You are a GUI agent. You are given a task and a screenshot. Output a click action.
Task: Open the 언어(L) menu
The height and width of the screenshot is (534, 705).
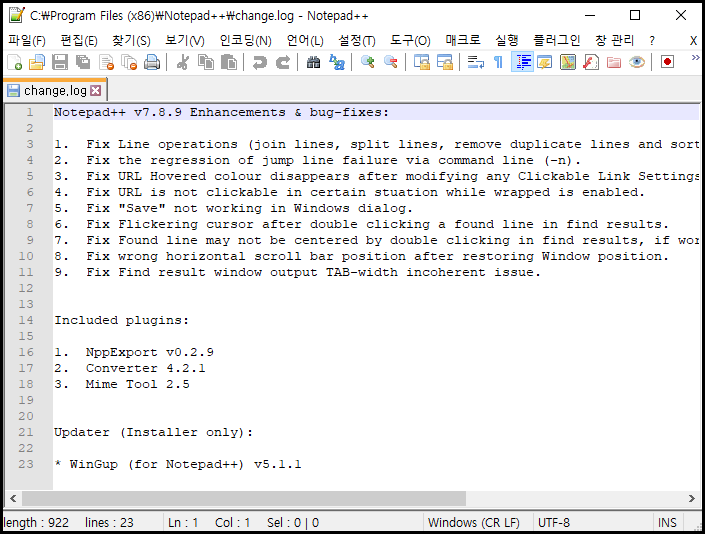pyautogui.click(x=305, y=40)
